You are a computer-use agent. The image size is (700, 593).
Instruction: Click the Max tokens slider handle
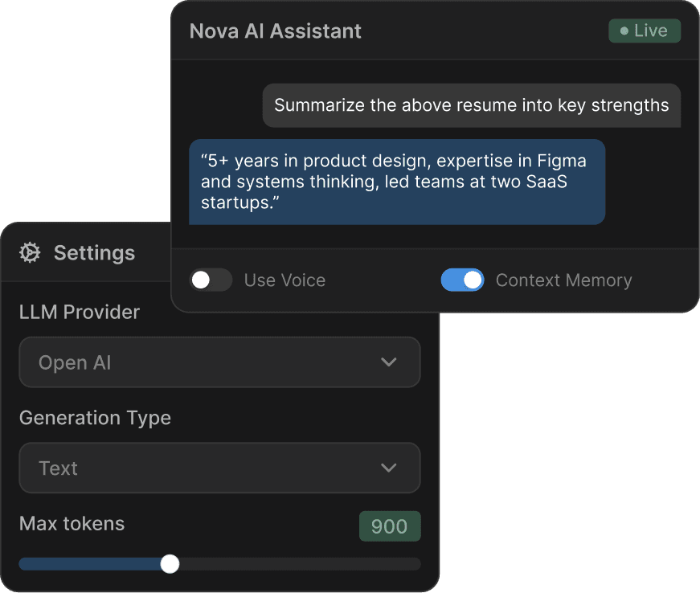pyautogui.click(x=170, y=564)
